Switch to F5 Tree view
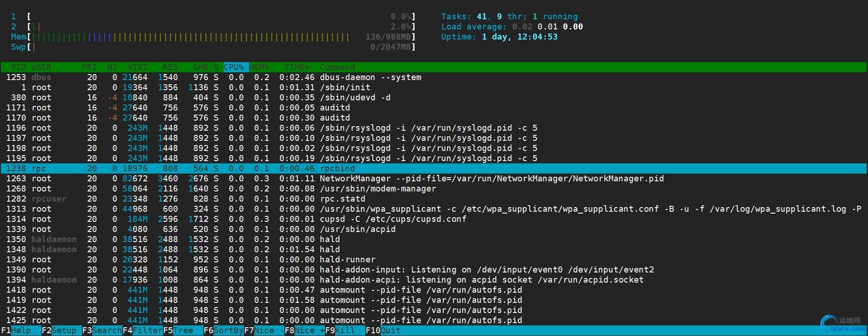 point(183,330)
